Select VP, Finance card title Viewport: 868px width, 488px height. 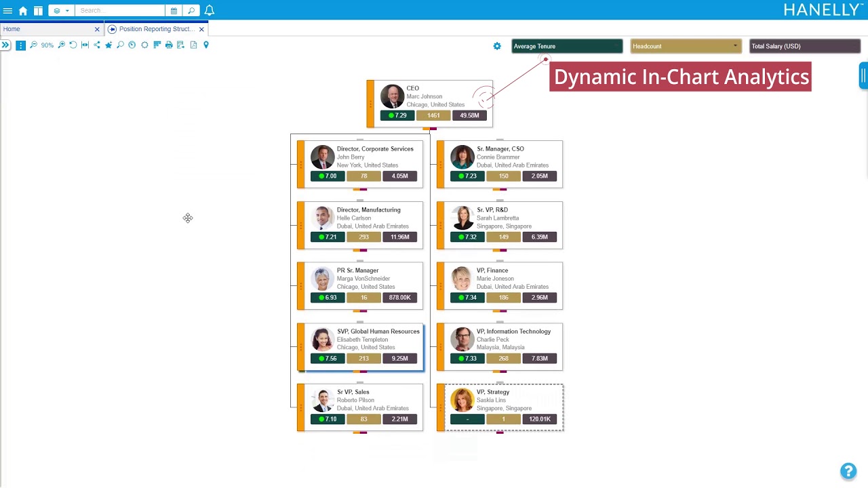(x=492, y=270)
